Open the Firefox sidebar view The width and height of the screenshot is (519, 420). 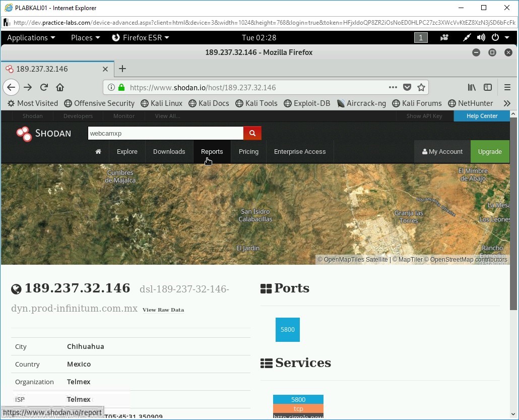click(488, 87)
